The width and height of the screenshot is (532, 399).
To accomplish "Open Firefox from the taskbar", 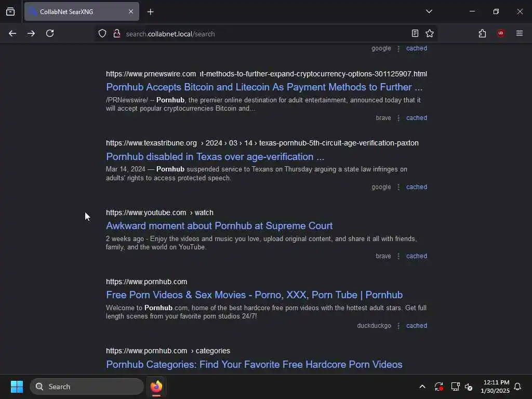I will click(156, 387).
